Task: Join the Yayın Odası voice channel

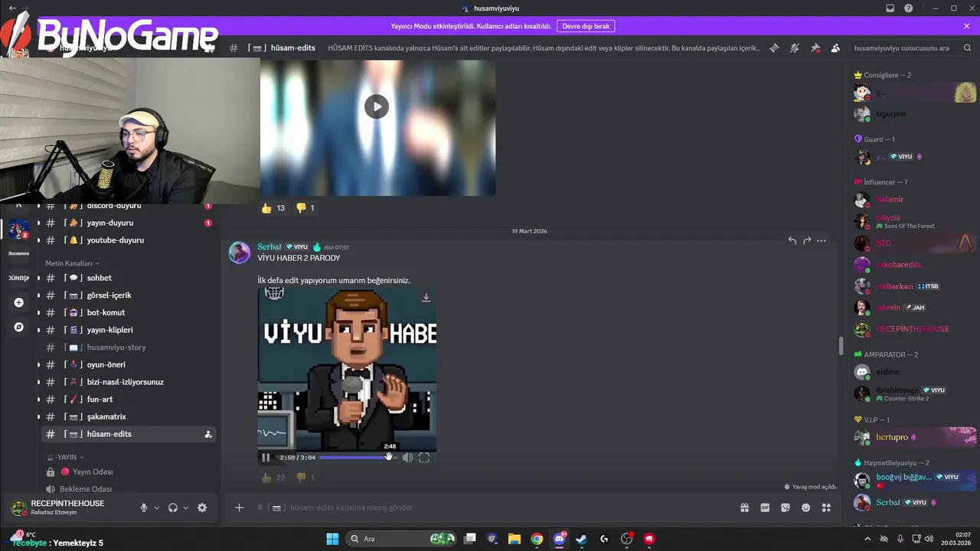Action: (129, 472)
